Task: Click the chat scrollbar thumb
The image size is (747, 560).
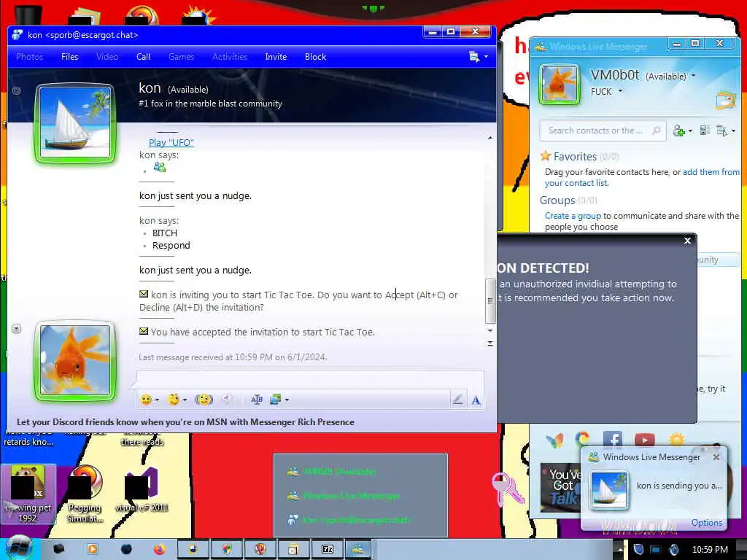Action: (489, 300)
